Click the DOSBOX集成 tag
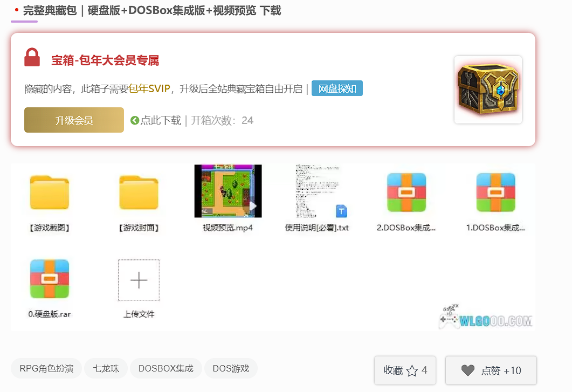Image resolution: width=572 pixels, height=392 pixels. click(x=166, y=369)
